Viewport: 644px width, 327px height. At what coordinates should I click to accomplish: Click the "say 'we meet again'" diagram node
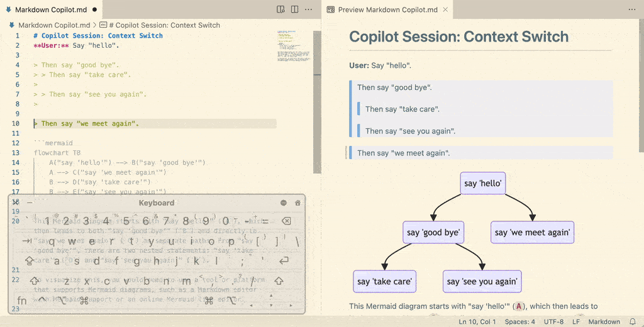(532, 233)
